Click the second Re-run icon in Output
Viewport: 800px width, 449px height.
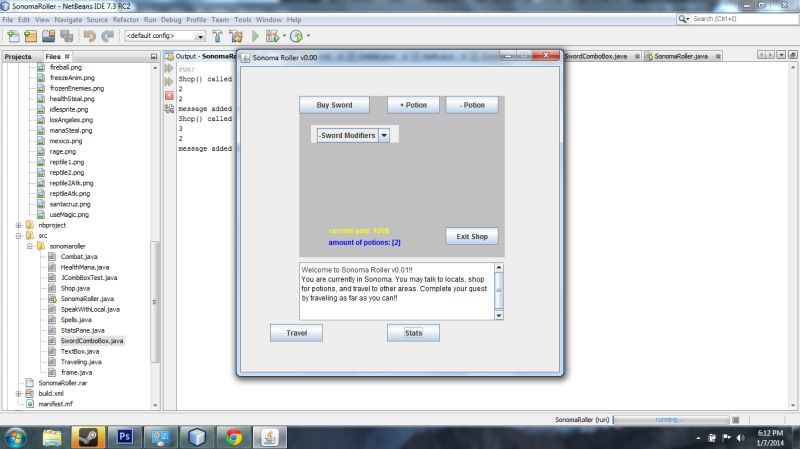[x=169, y=82]
